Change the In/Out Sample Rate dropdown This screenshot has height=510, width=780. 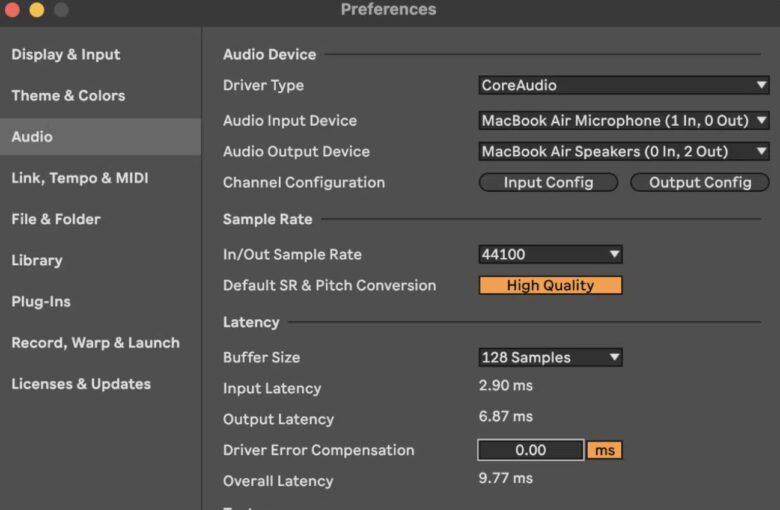pos(550,255)
